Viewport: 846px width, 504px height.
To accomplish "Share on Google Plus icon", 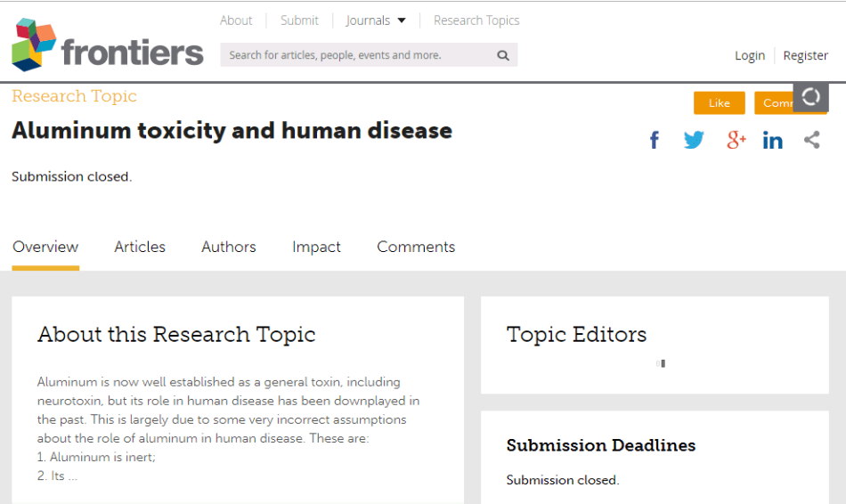I will pyautogui.click(x=736, y=140).
